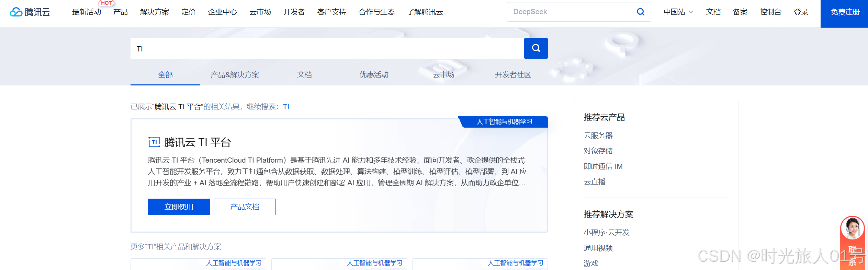Click the blue search button beside TI
The height and width of the screenshot is (270, 868).
(x=536, y=48)
